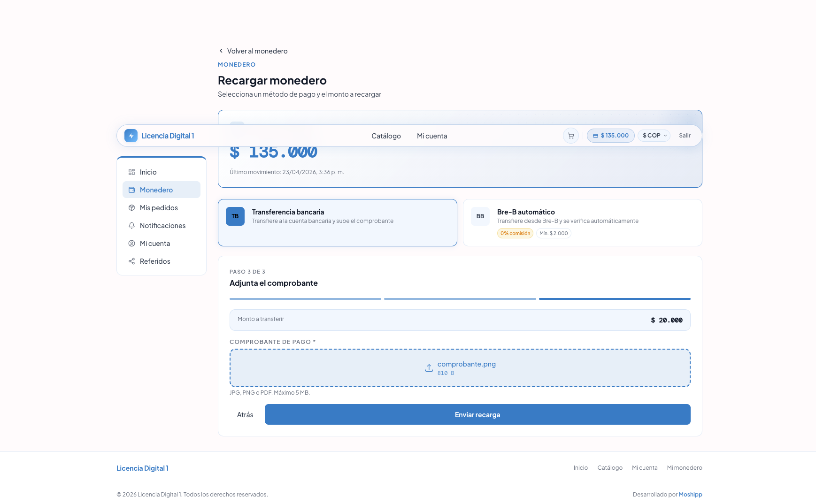Select Bre-B automático payment method
816x504 pixels.
coord(582,222)
